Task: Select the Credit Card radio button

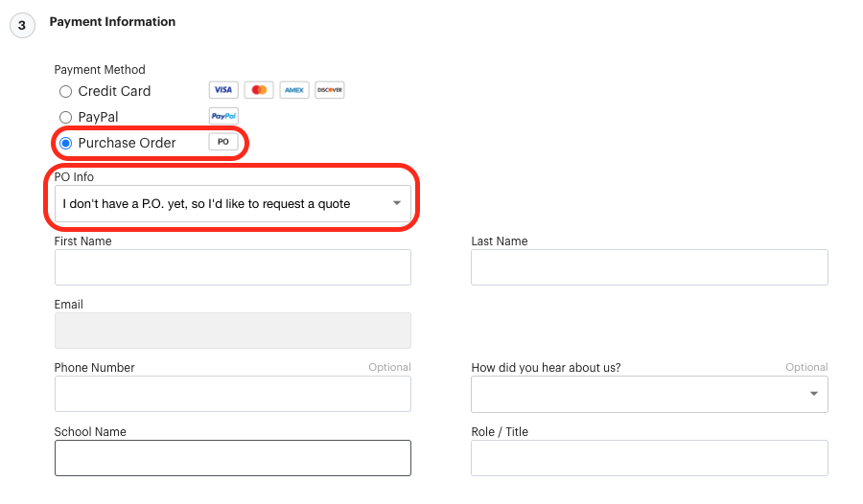Action: [x=65, y=91]
